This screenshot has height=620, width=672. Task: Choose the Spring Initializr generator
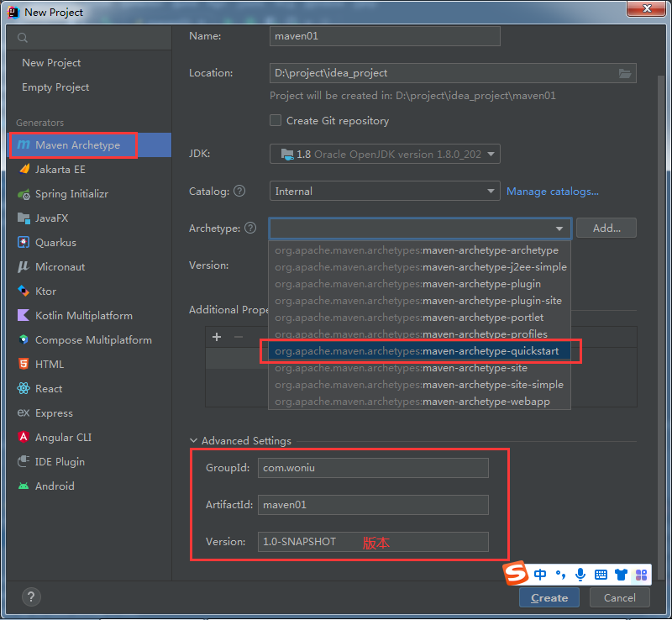90,194
